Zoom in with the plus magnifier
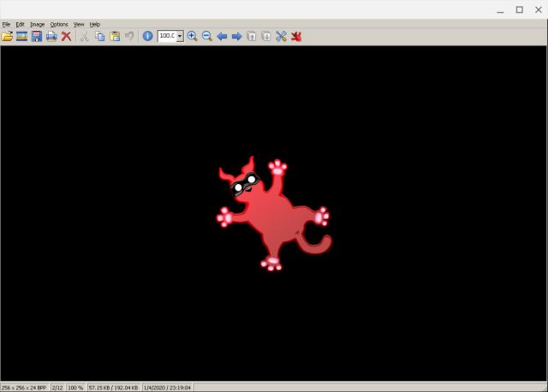 [192, 36]
